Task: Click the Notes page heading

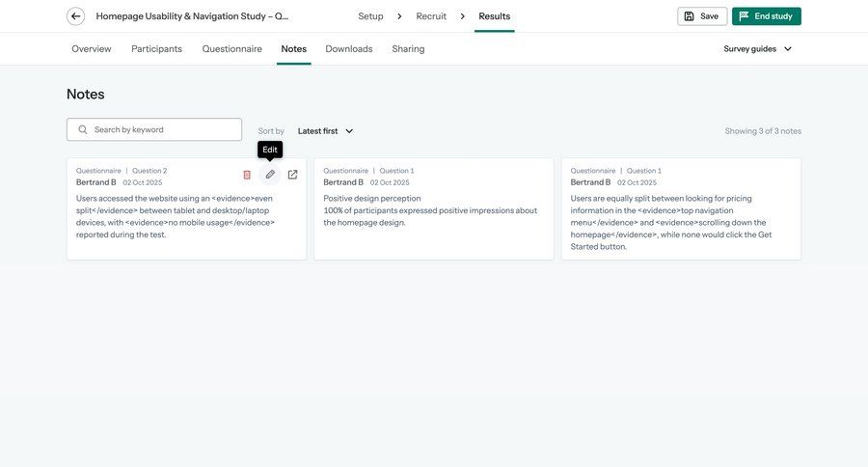Action: point(85,95)
